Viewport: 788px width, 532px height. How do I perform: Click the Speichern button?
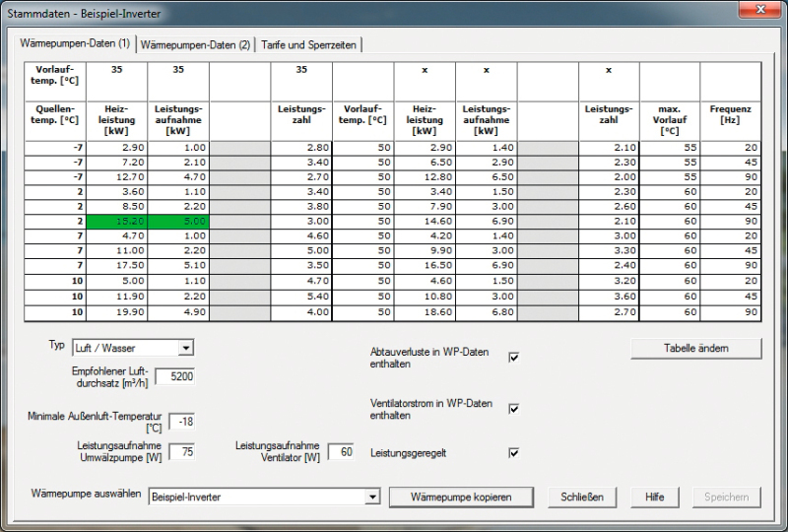[x=726, y=497]
